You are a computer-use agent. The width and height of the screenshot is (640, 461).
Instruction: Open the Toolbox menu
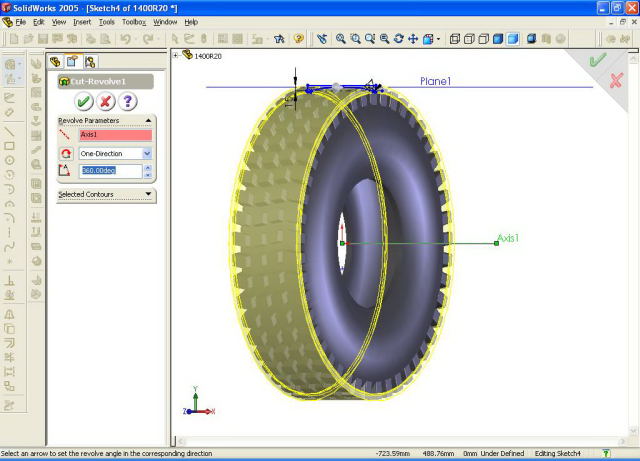(x=134, y=21)
